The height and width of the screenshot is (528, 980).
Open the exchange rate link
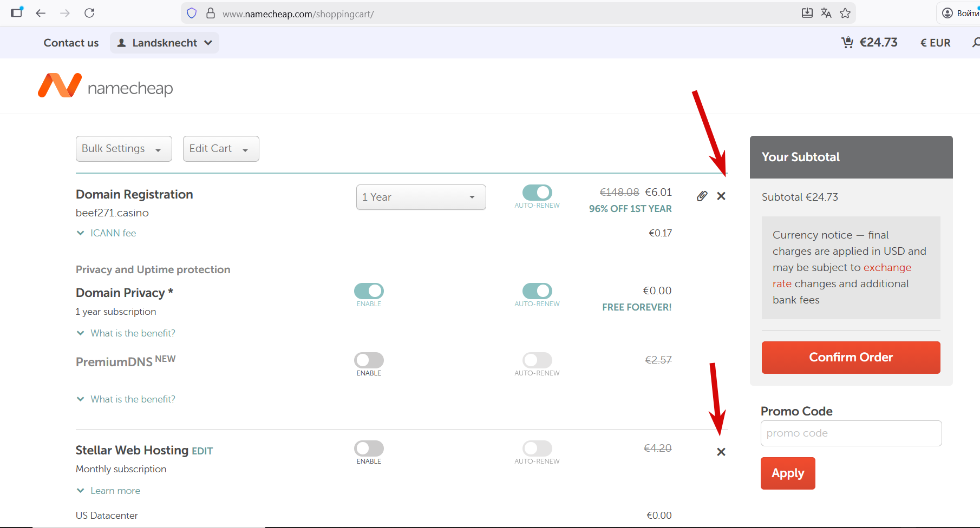842,275
